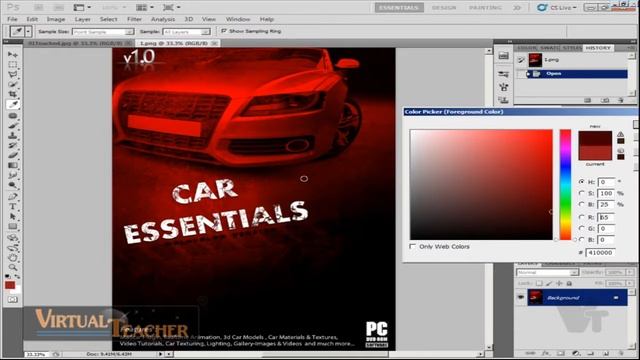
Task: Select the History Brush tool
Action: pyautogui.click(x=13, y=145)
